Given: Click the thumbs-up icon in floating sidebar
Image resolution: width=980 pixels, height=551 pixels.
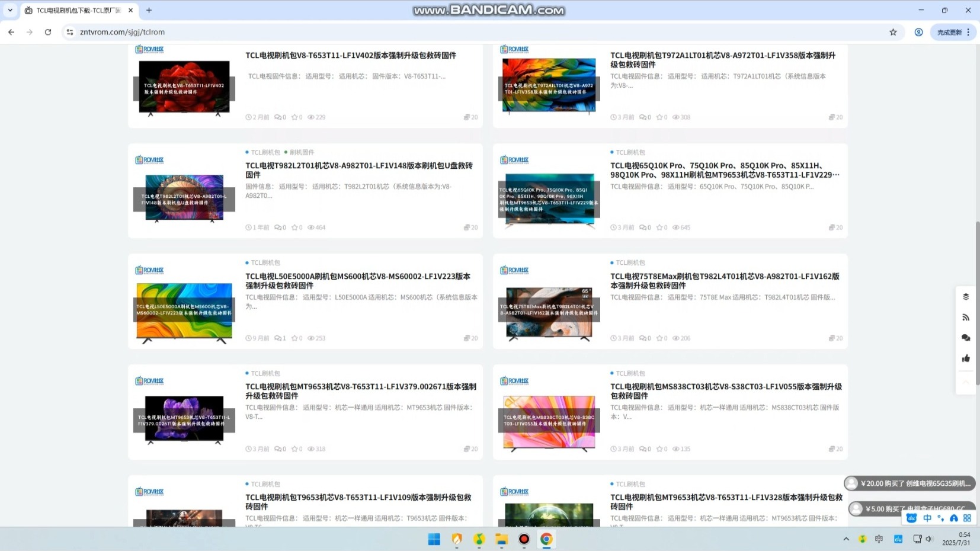Looking at the screenshot, I should (x=966, y=358).
